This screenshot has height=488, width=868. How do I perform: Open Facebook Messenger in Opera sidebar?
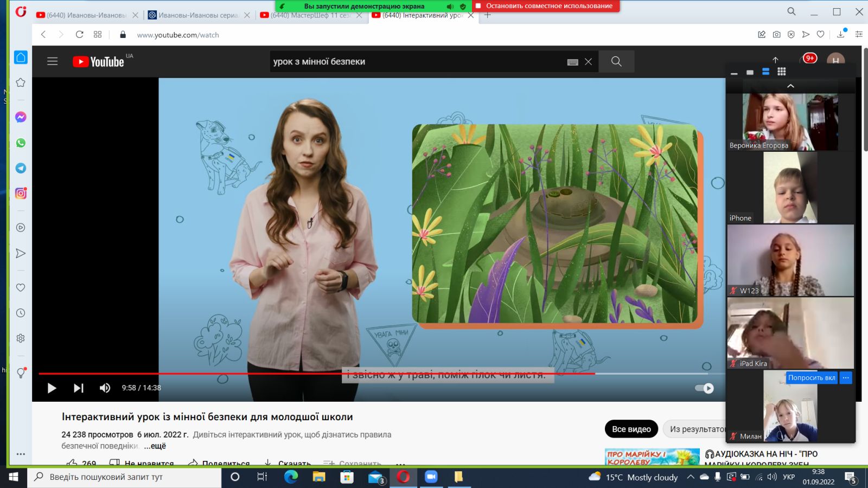(21, 117)
